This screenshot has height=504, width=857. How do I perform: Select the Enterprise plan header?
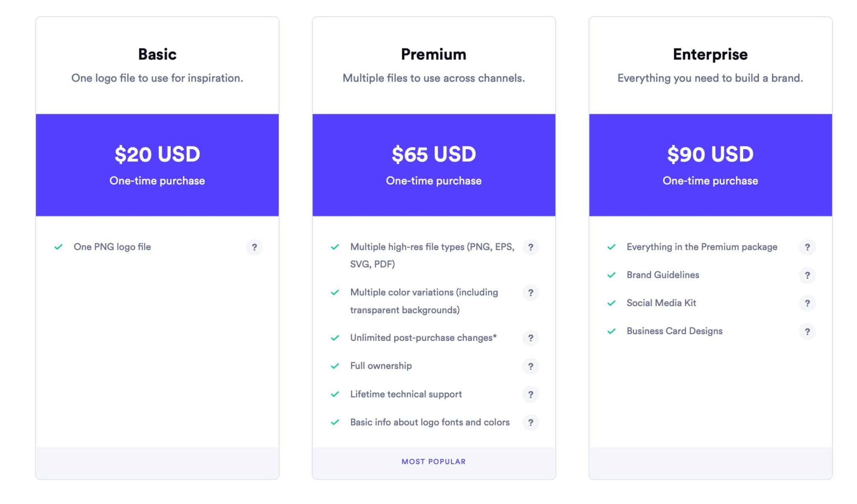click(x=710, y=54)
